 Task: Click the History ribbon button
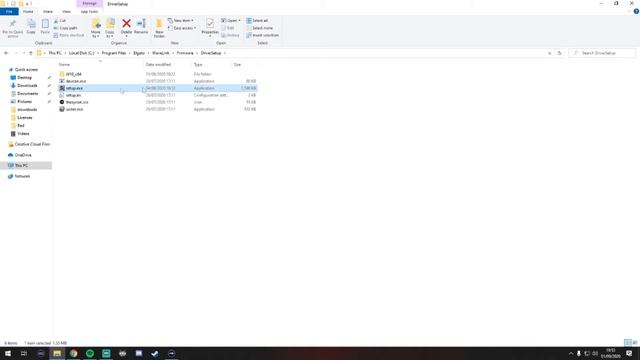pyautogui.click(x=230, y=36)
